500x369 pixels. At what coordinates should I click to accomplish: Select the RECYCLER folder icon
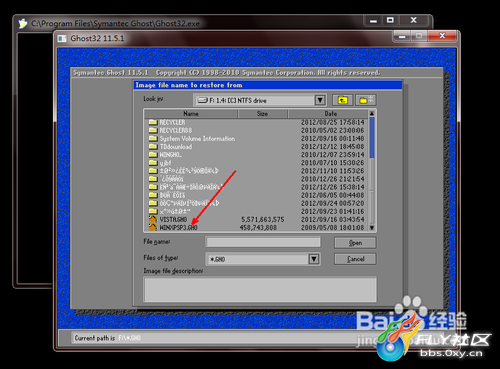153,122
